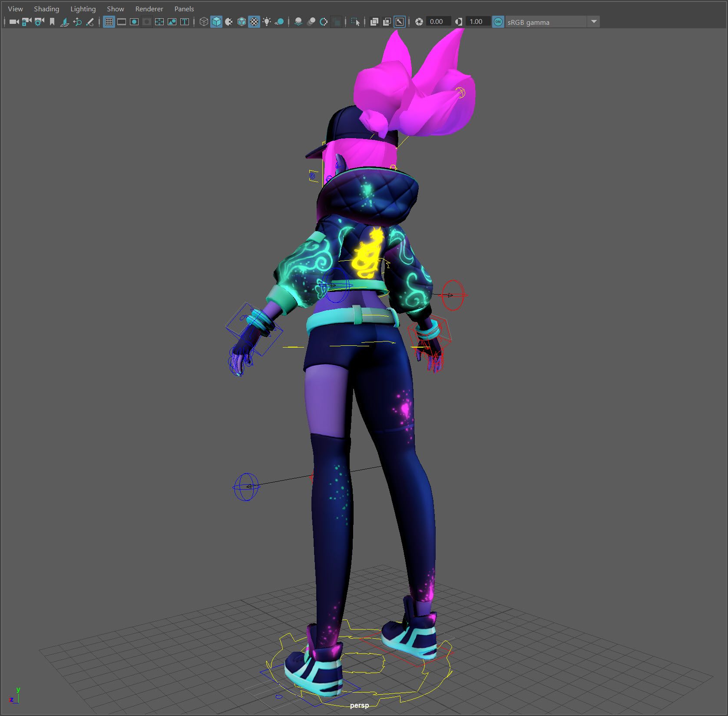Open the Lighting menu
728x716 pixels.
83,9
